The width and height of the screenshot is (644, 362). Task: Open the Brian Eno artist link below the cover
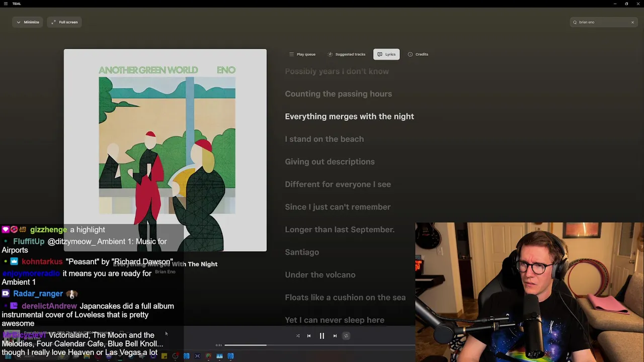165,272
